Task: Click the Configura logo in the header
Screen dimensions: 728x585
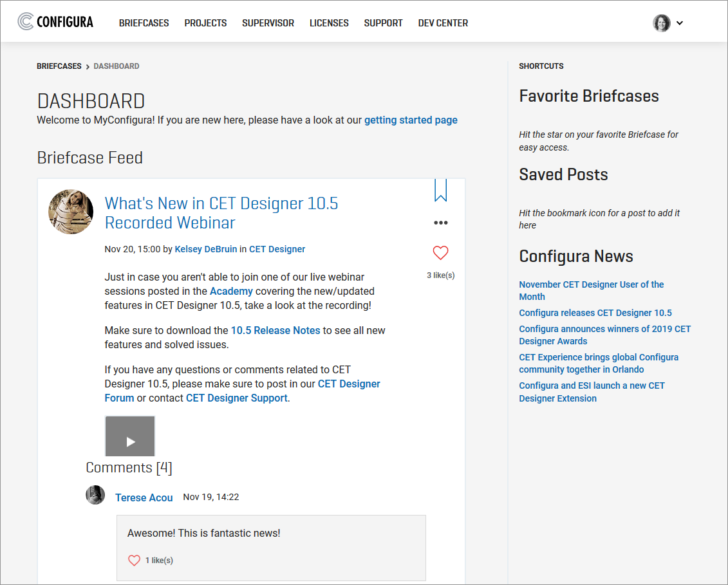Action: click(55, 22)
